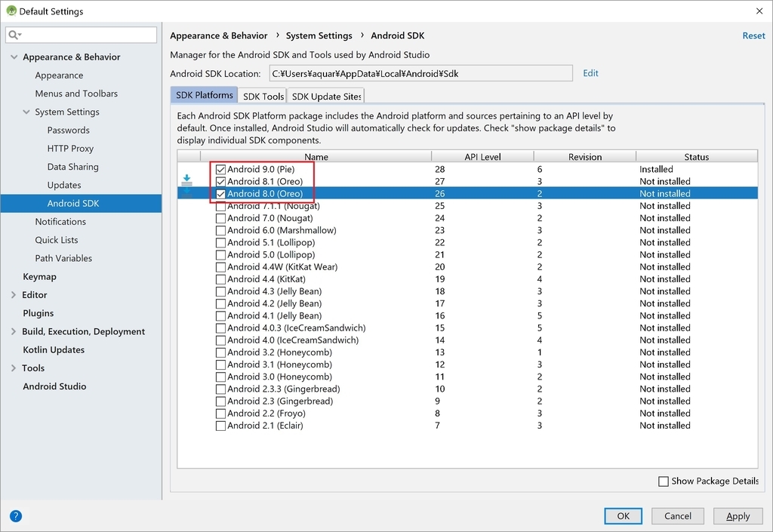This screenshot has height=532, width=773.
Task: Check Android 3.2 (Honeycomb) checkbox
Action: 220,352
